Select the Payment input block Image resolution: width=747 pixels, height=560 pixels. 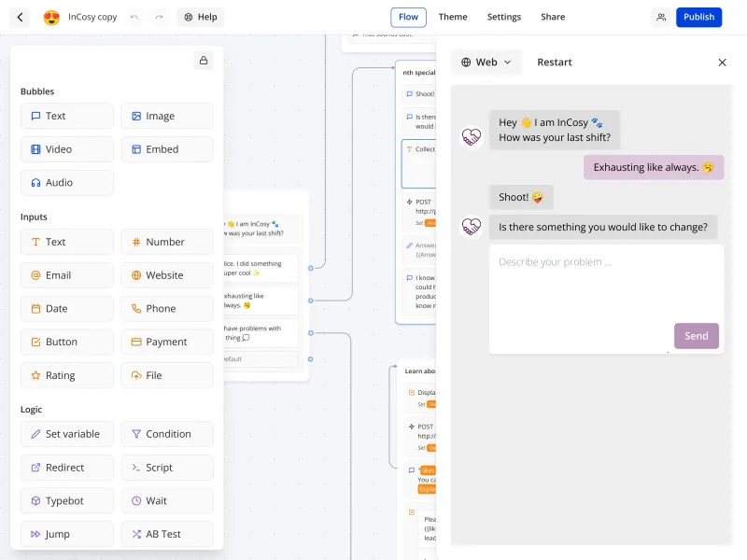[x=167, y=342]
